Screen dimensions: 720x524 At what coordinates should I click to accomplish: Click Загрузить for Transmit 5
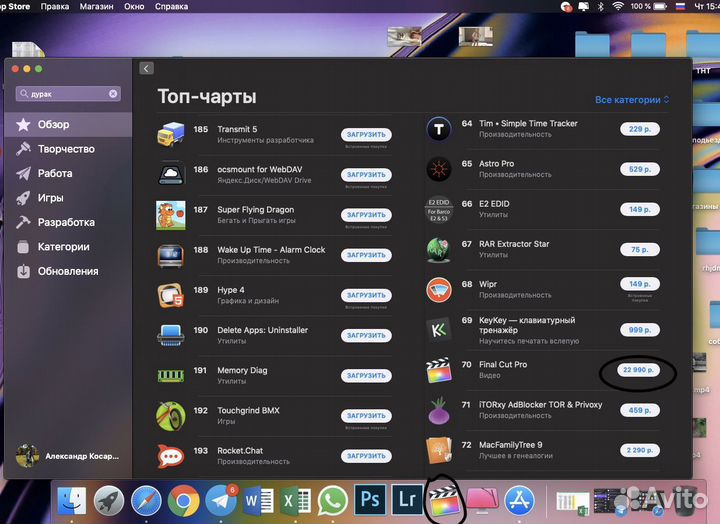[366, 135]
